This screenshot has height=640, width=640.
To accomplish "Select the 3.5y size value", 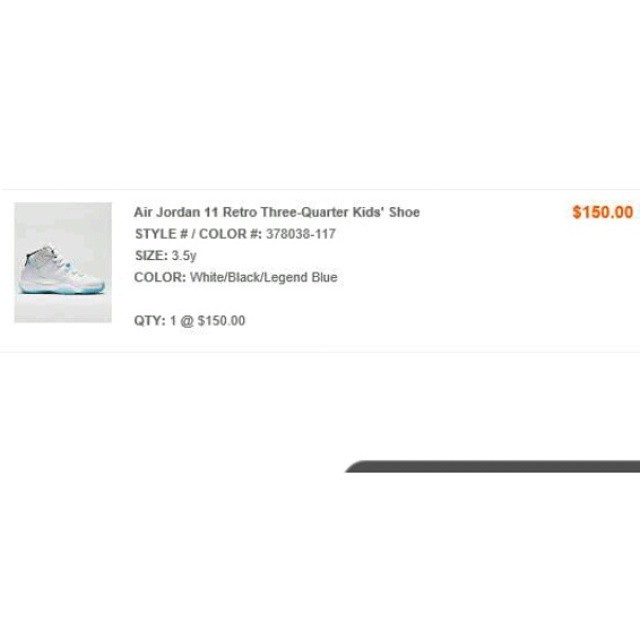I will click(184, 256).
